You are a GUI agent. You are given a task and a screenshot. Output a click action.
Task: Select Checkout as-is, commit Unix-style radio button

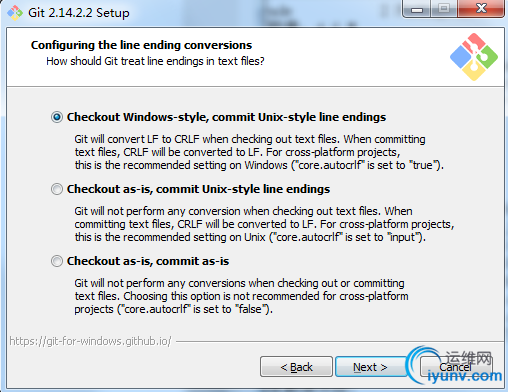(x=57, y=189)
